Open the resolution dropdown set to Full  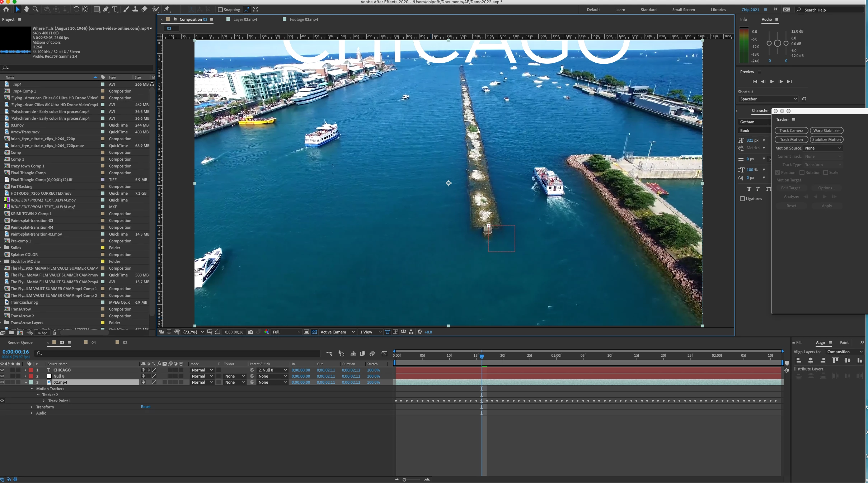[286, 332]
